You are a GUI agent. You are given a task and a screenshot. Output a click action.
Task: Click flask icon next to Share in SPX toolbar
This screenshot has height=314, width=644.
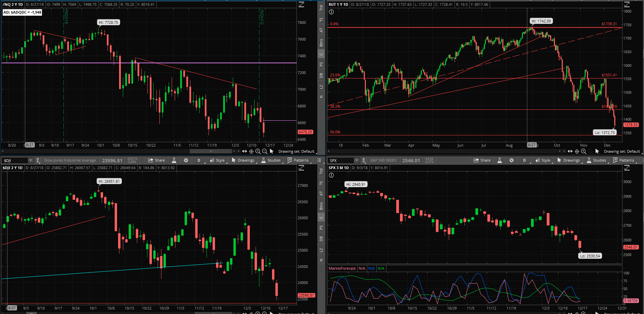[x=499, y=160]
